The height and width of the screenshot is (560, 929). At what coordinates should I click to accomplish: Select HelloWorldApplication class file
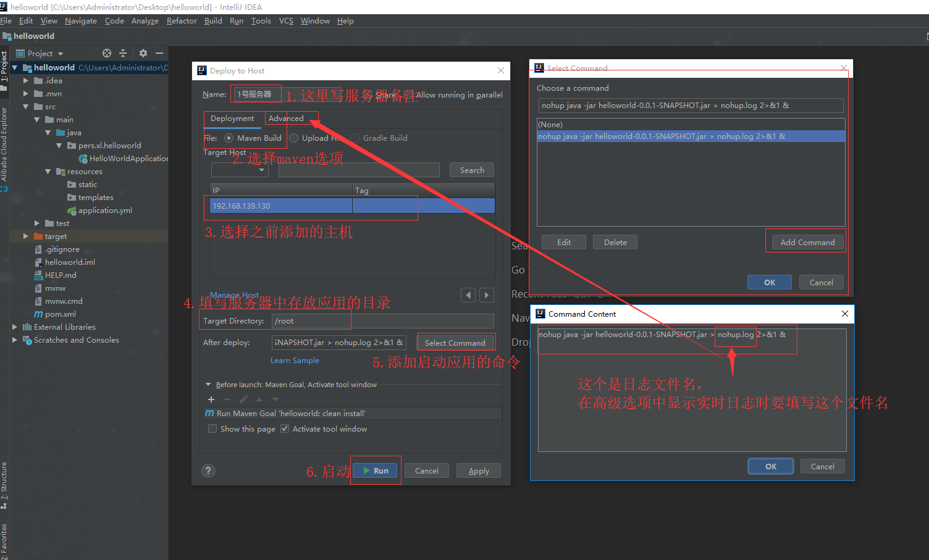(123, 159)
